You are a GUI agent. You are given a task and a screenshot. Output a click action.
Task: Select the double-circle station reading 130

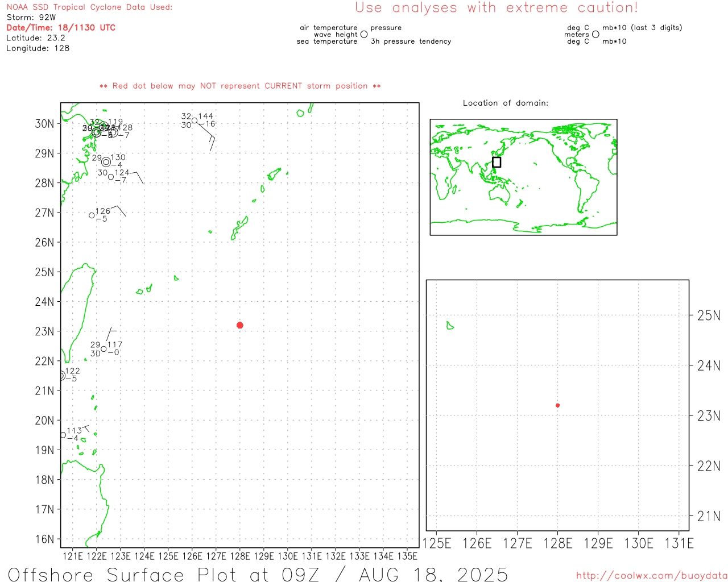(x=106, y=162)
